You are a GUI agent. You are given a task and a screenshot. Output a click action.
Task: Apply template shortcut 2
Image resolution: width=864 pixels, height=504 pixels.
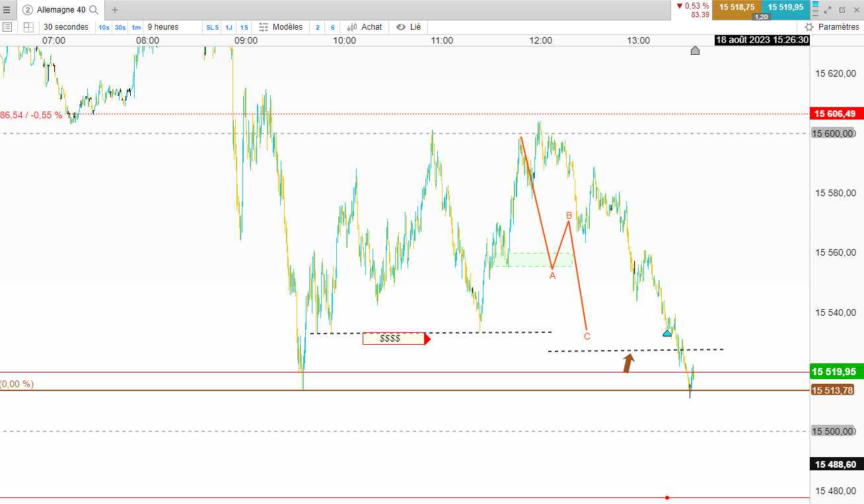[317, 27]
